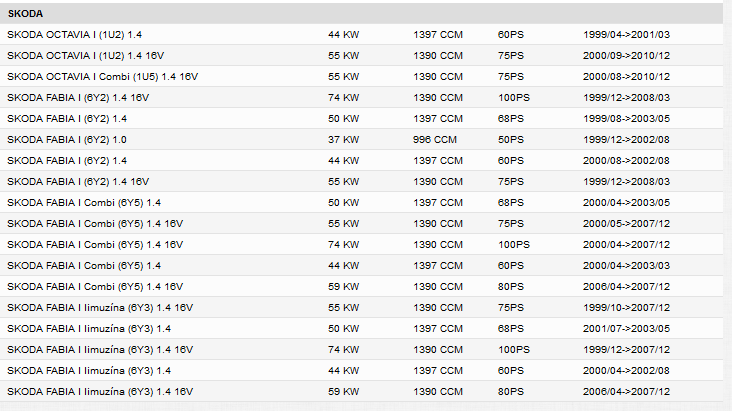Click 59 KW in the FABIA I limuzína (6Y3) row
This screenshot has height=411, width=732.
point(344,392)
